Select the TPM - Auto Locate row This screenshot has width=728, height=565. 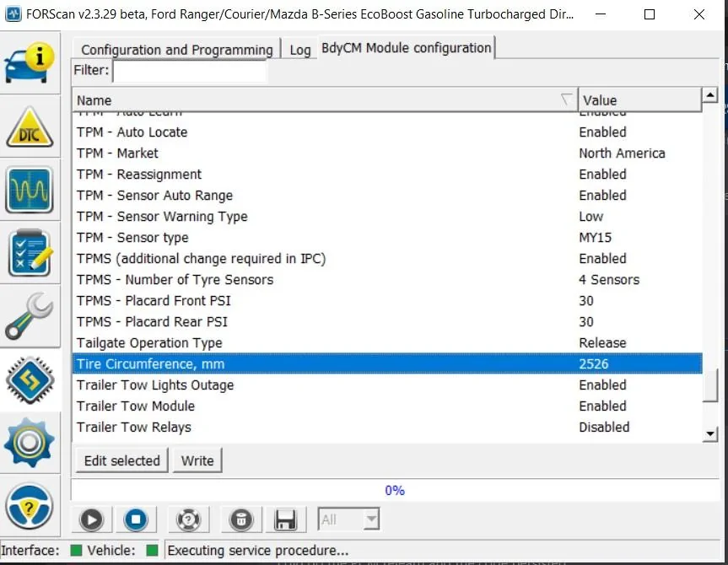[x=387, y=132]
